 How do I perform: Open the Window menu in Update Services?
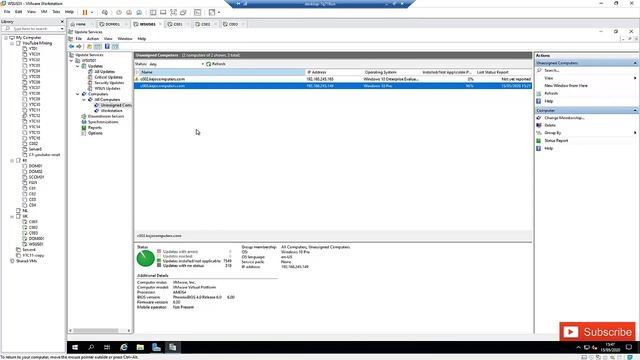(125, 39)
